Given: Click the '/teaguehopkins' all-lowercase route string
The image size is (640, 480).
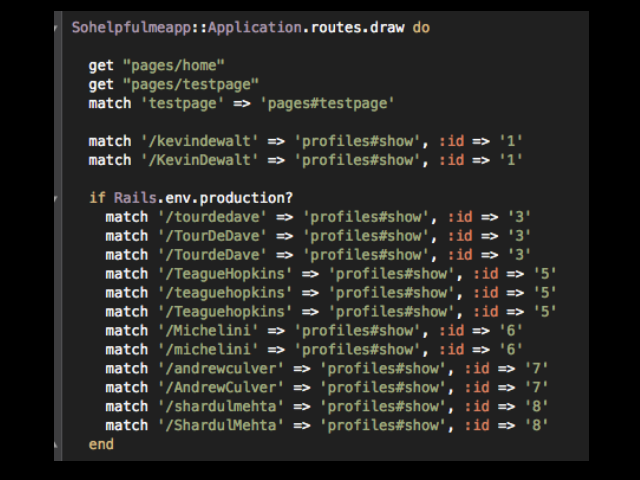Looking at the screenshot, I should click(226, 293).
